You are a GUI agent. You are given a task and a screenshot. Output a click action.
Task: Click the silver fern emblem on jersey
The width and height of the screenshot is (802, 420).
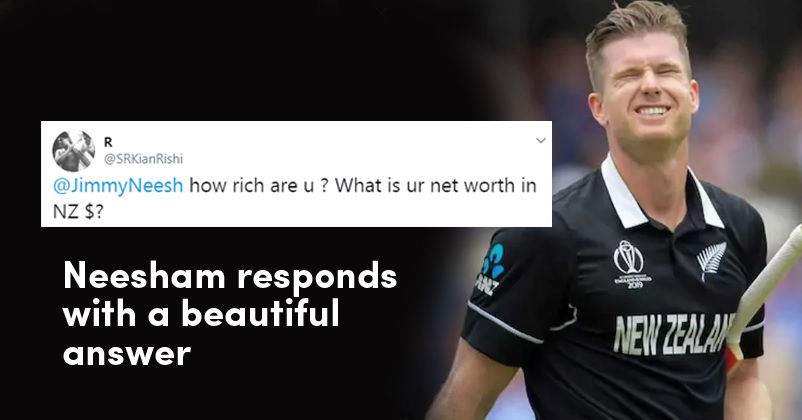click(711, 260)
